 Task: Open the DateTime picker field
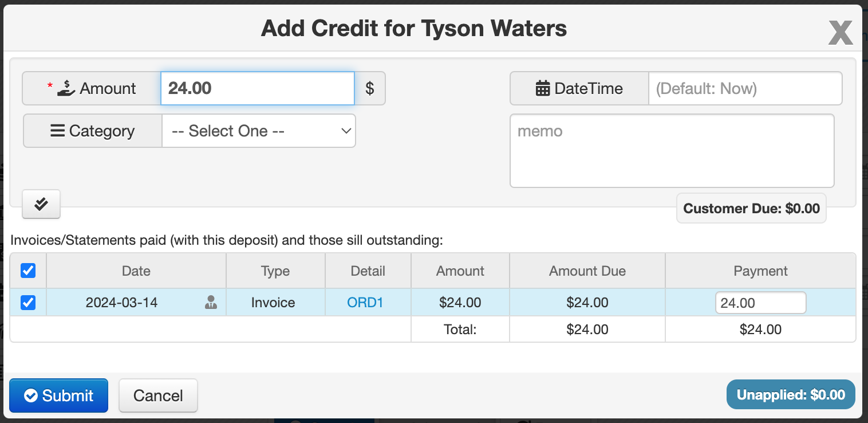coord(745,88)
